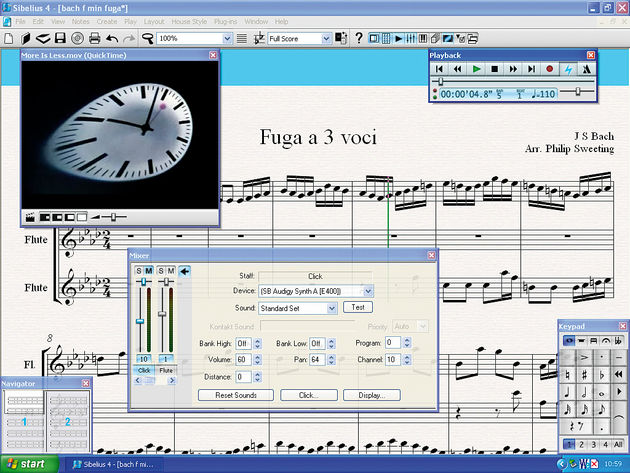Screen dimensions: 630x473
Task: Select the sharp accidental on the Keypad
Action: click(x=584, y=375)
